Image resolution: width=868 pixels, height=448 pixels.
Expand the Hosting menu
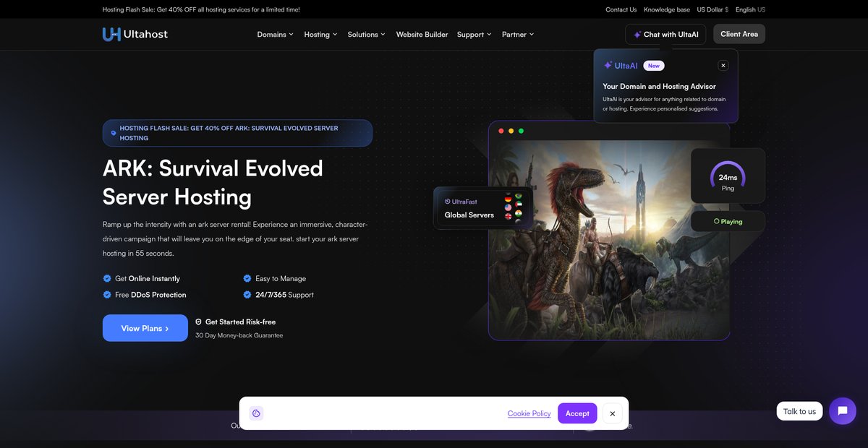click(x=320, y=35)
